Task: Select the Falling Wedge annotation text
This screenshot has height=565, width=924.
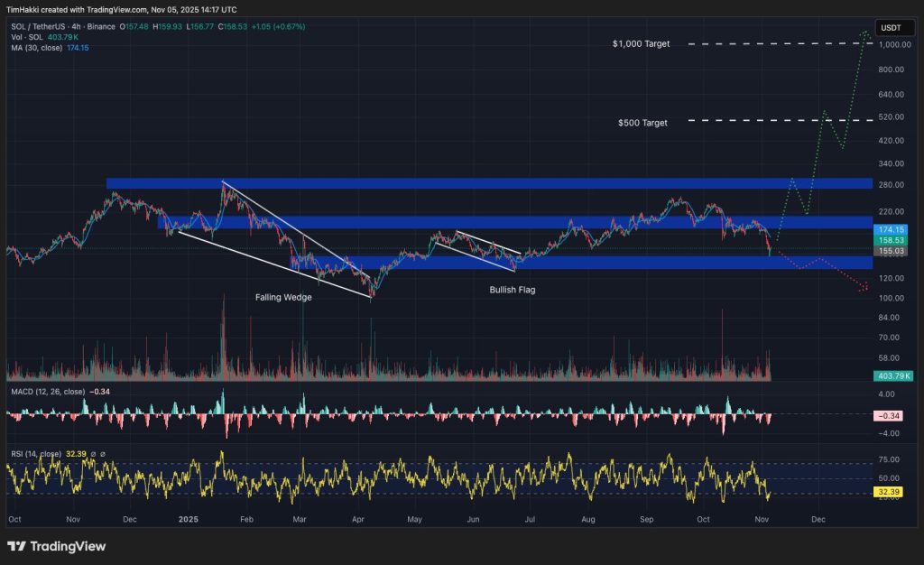Action: coord(283,298)
